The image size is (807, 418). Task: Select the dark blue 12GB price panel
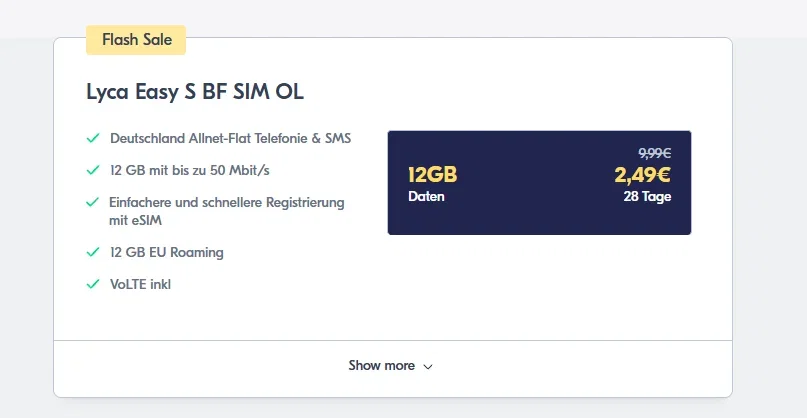pyautogui.click(x=539, y=183)
